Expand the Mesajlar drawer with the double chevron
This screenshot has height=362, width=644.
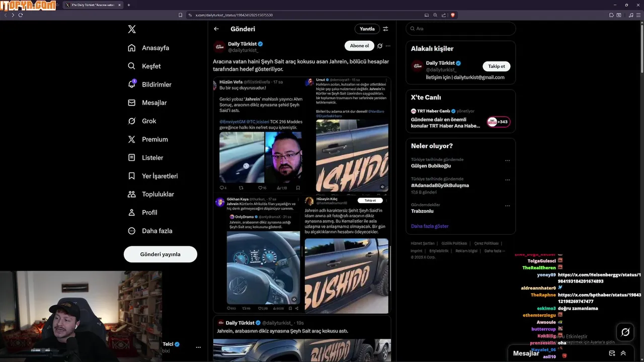623,353
